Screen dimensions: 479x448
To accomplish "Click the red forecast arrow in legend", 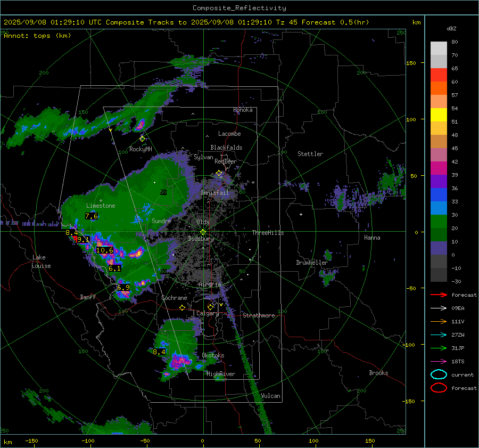I will [x=439, y=295].
